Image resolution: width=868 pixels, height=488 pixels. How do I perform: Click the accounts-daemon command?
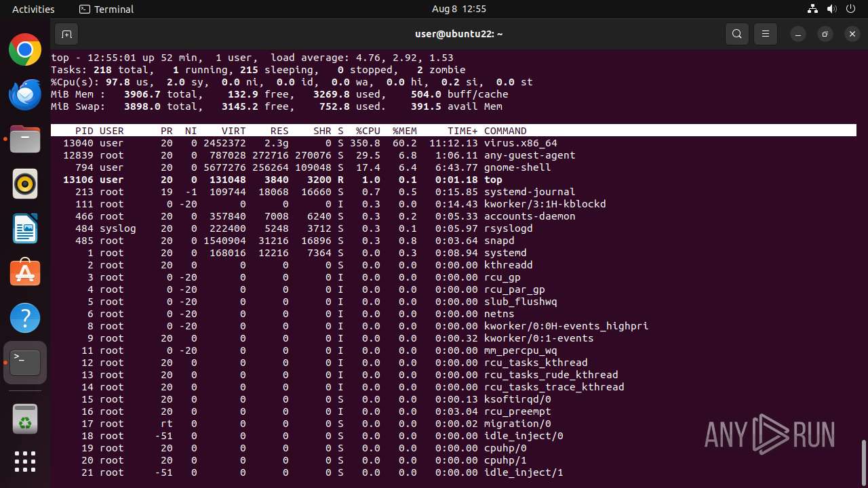pyautogui.click(x=530, y=216)
